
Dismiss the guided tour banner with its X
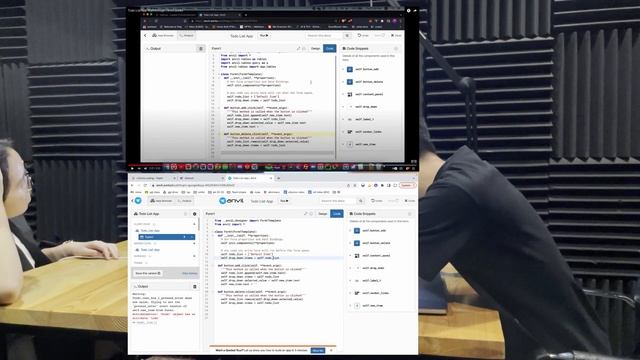331,350
